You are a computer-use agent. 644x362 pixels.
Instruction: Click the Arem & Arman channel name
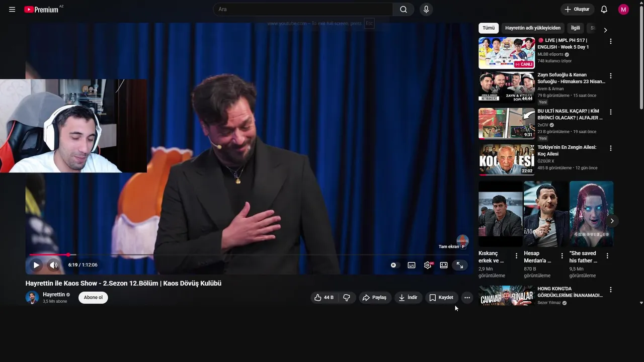[550, 89]
